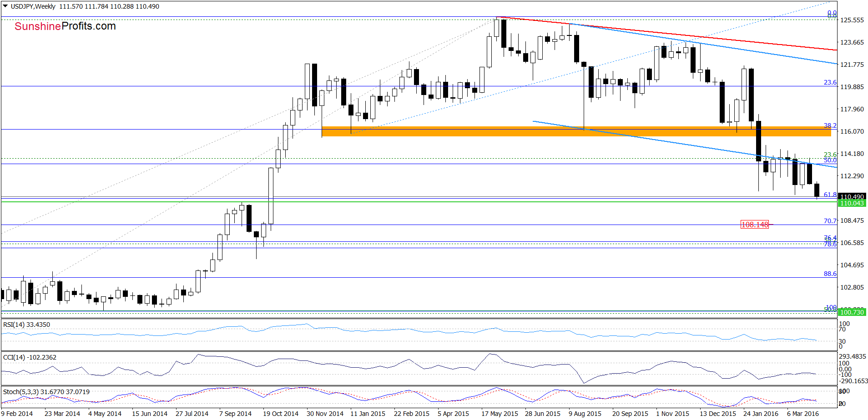Screen dimensions: 868x420
Task: Click the 23.6 blue Fibonacci label near 119.885
Action: [830, 82]
